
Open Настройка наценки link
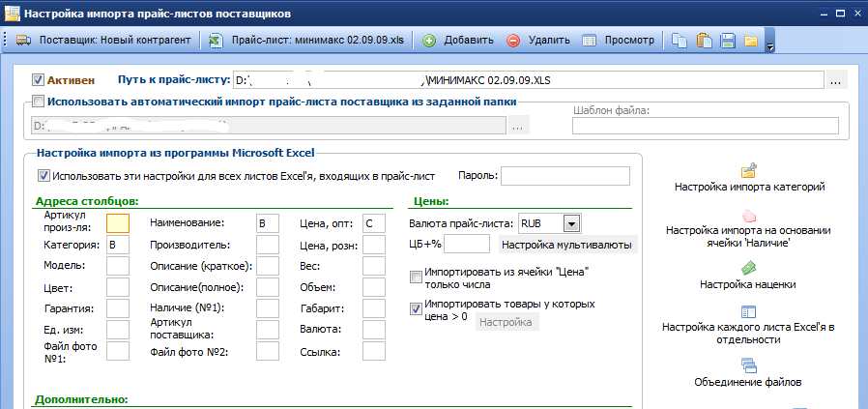(748, 284)
